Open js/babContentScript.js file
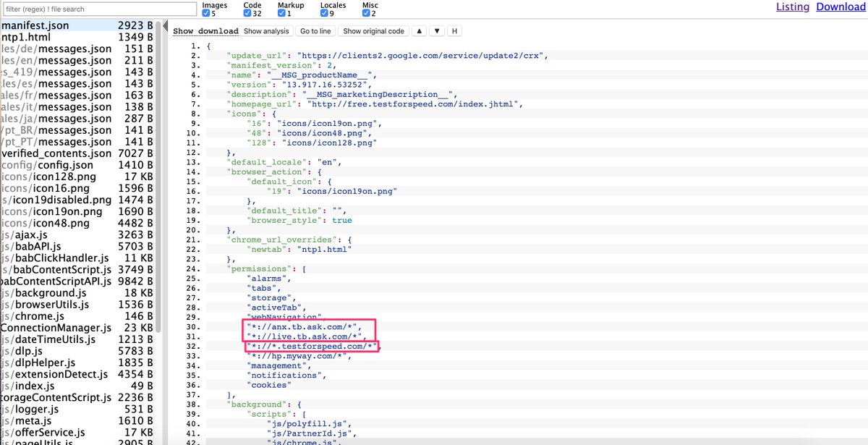868x445 pixels. (77, 269)
